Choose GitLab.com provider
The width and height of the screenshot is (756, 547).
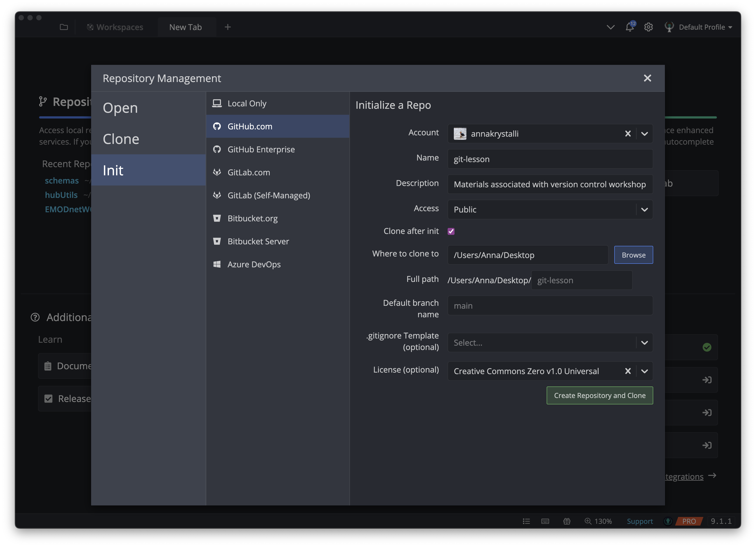pos(278,172)
